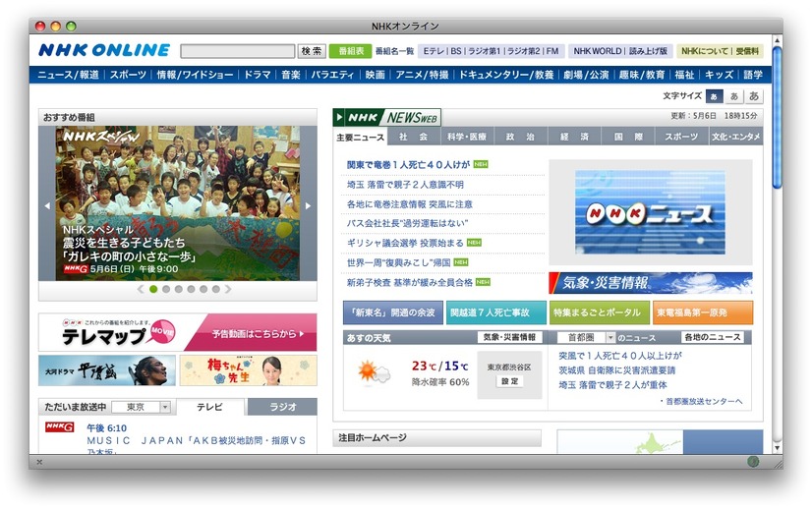Select the first carousel page dot
The height and width of the screenshot is (509, 812).
click(153, 289)
